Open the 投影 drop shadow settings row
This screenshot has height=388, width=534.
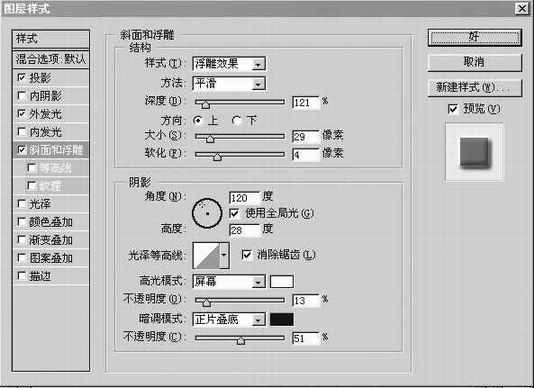(51, 78)
